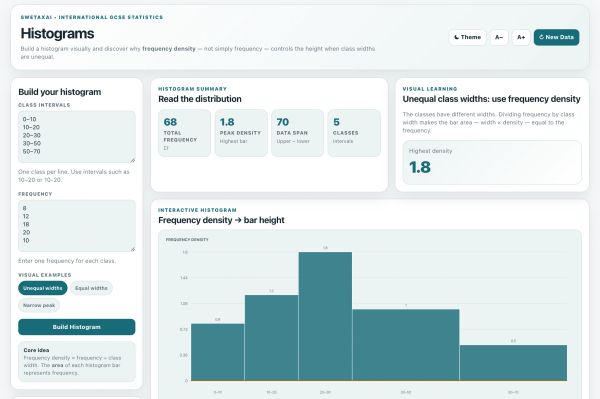Grab the Frequency textarea resize handle
The height and width of the screenshot is (399, 600).
click(133, 249)
